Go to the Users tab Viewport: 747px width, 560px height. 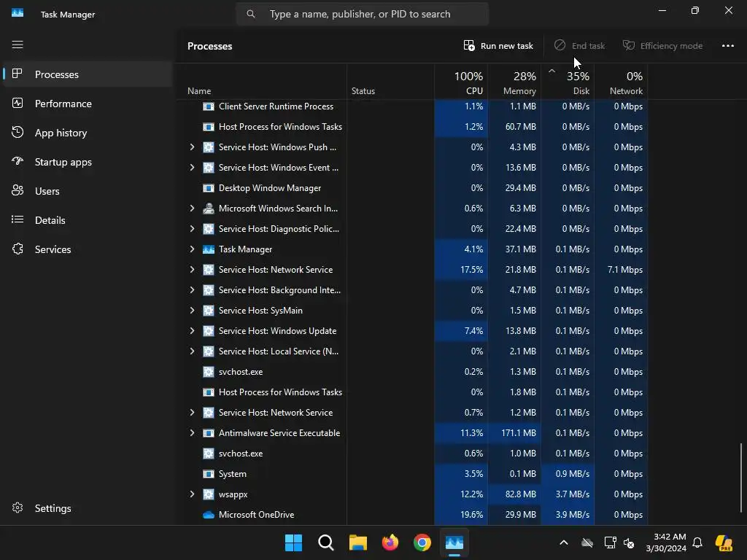pos(88,191)
